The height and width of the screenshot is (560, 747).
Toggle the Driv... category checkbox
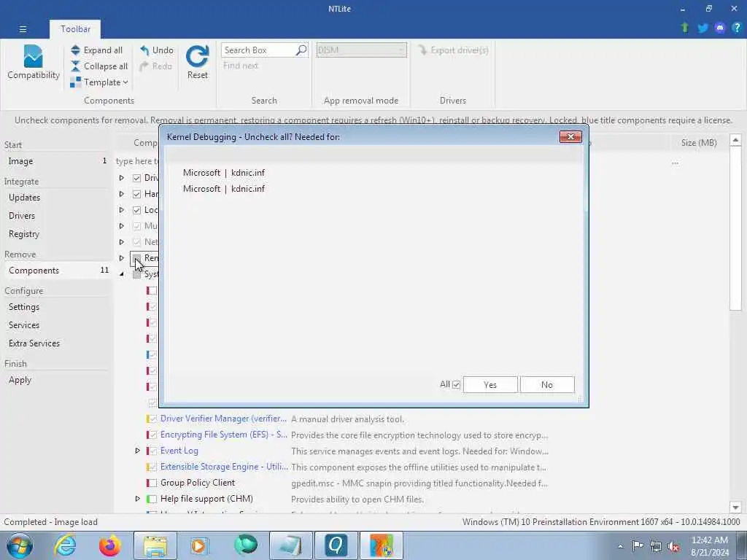coord(136,178)
